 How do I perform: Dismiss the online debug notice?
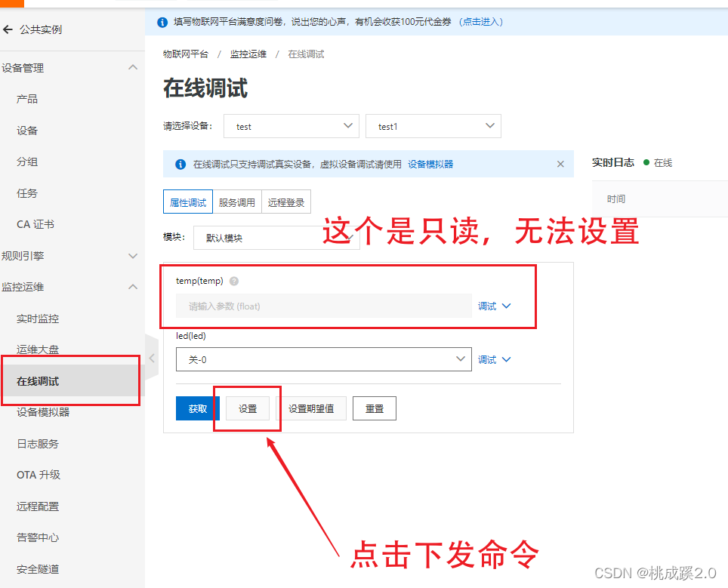pos(560,163)
